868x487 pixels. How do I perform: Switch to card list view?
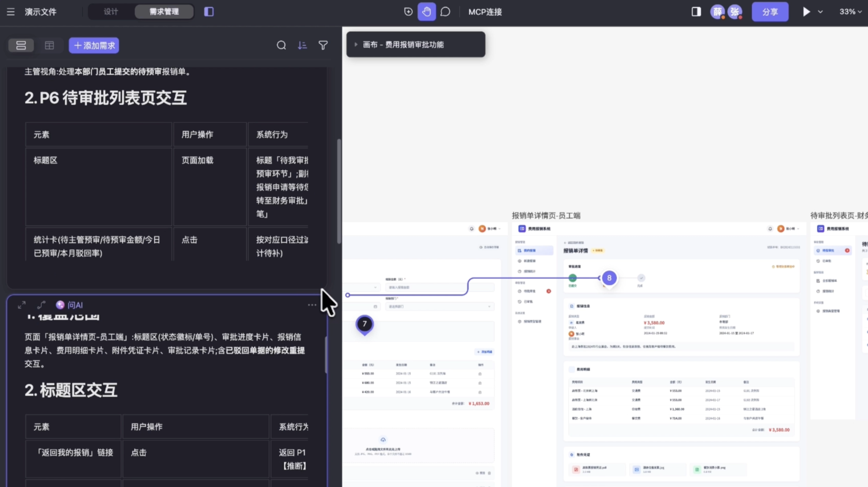(21, 46)
